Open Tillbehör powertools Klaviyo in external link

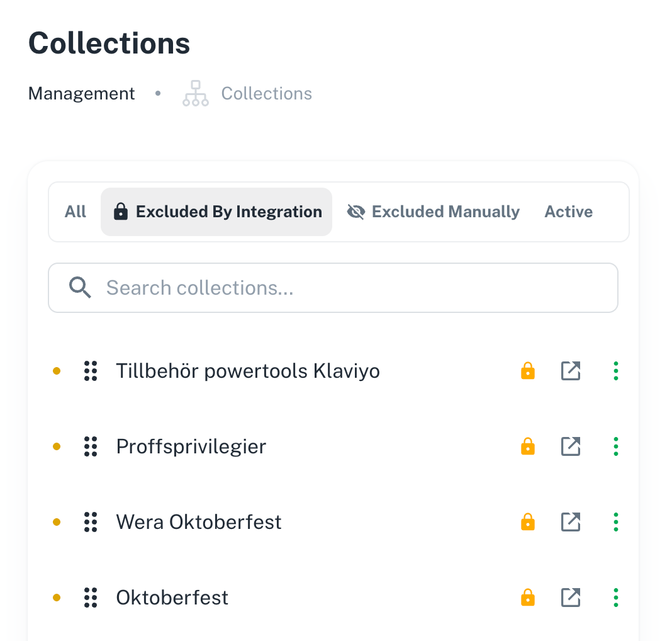[571, 371]
